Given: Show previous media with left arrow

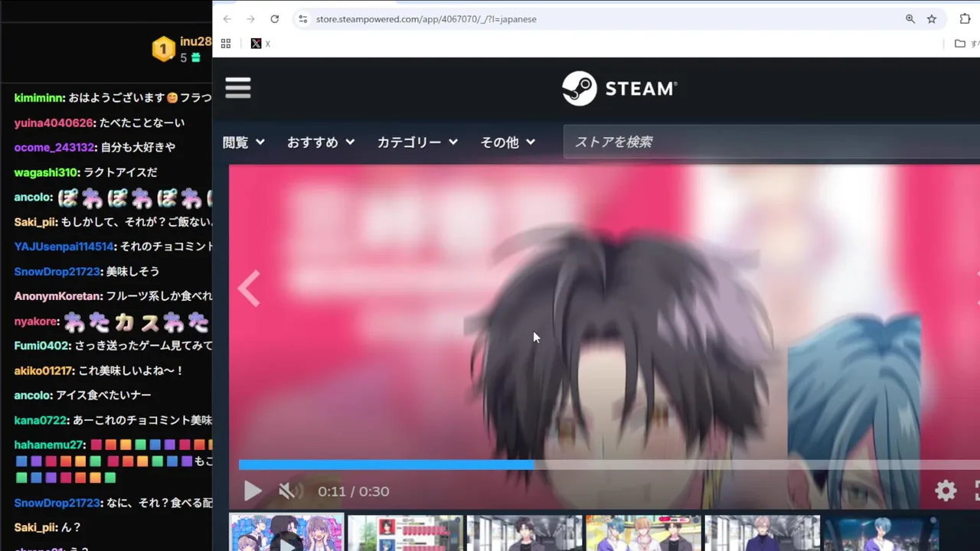Looking at the screenshot, I should coord(249,289).
